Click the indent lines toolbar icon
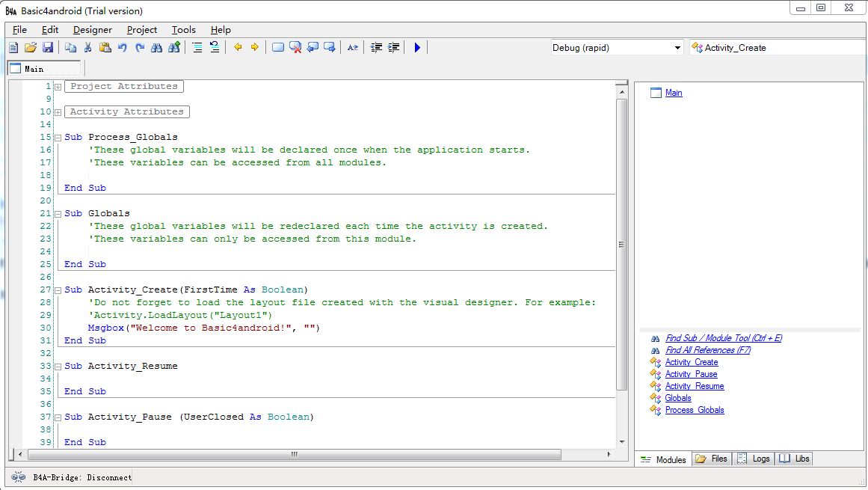This screenshot has height=490, width=868. [393, 48]
